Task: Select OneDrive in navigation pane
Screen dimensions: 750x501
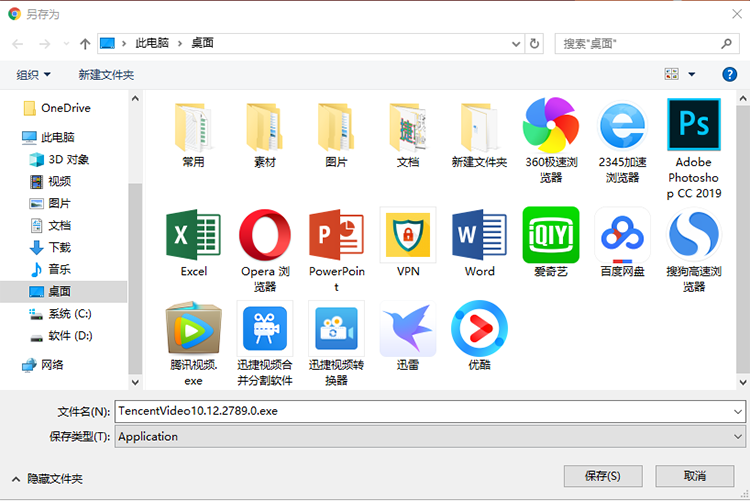Action: point(57,108)
